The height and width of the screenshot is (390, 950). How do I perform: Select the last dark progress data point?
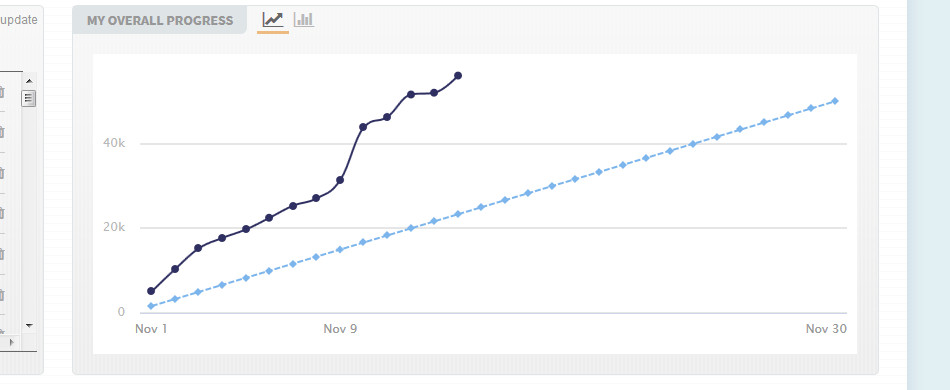tap(458, 76)
